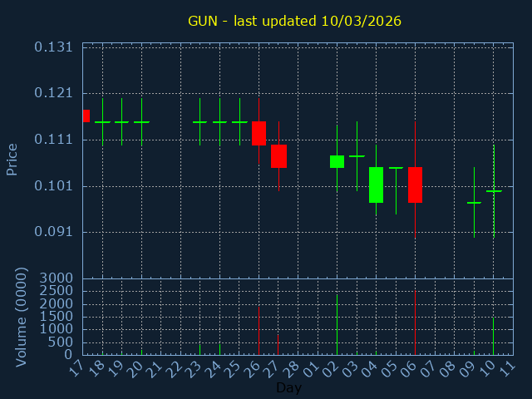The width and height of the screenshot is (532, 399).
Task: Click the day 11 x-axis tick label
Action: coord(509,368)
